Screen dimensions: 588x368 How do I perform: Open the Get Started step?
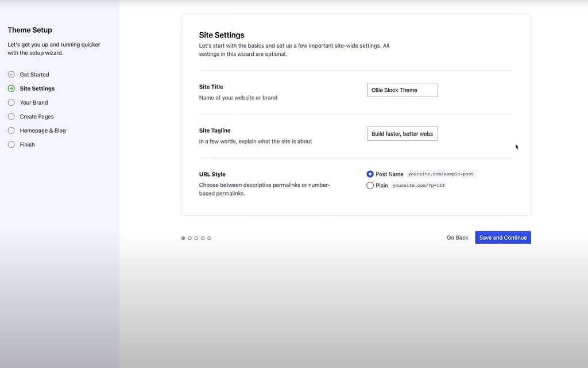(34, 74)
